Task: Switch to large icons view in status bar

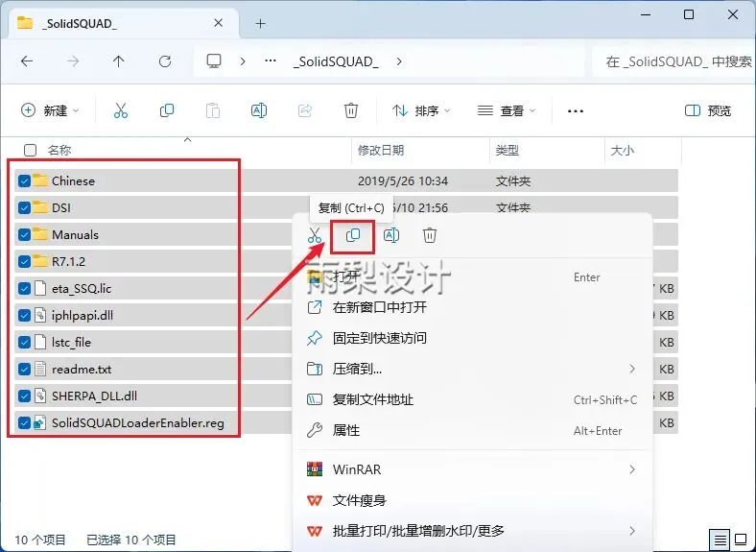Action: [741, 540]
